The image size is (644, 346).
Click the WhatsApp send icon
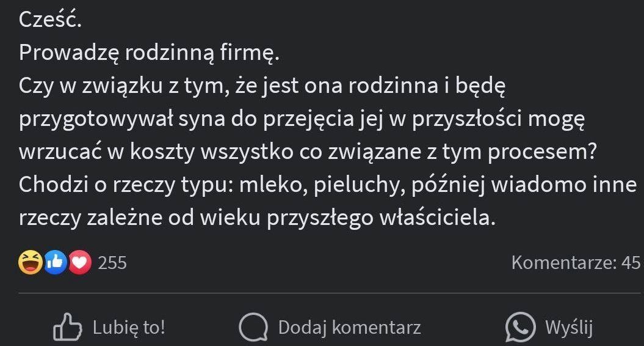pyautogui.click(x=520, y=328)
